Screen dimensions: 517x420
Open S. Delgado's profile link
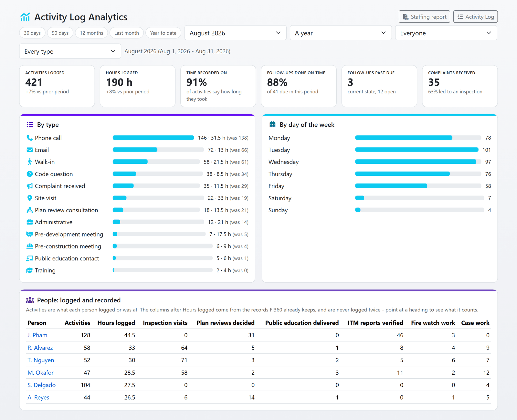point(41,385)
